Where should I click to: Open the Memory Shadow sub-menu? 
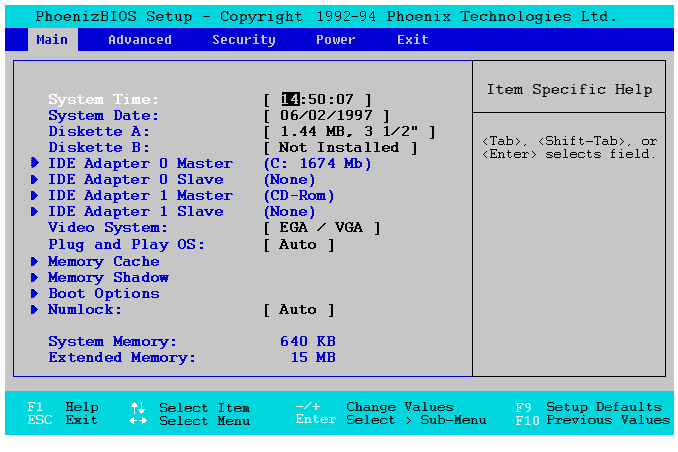(108, 278)
